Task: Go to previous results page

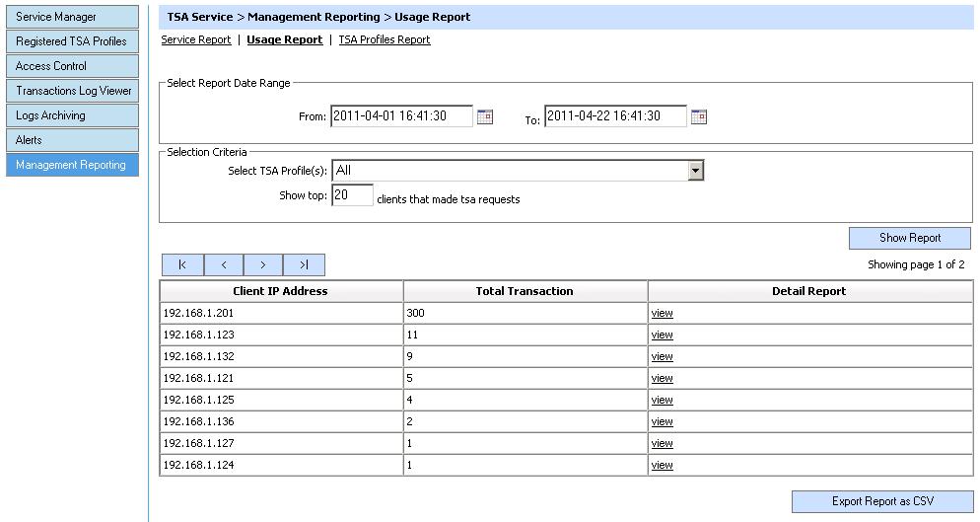Action: point(224,264)
